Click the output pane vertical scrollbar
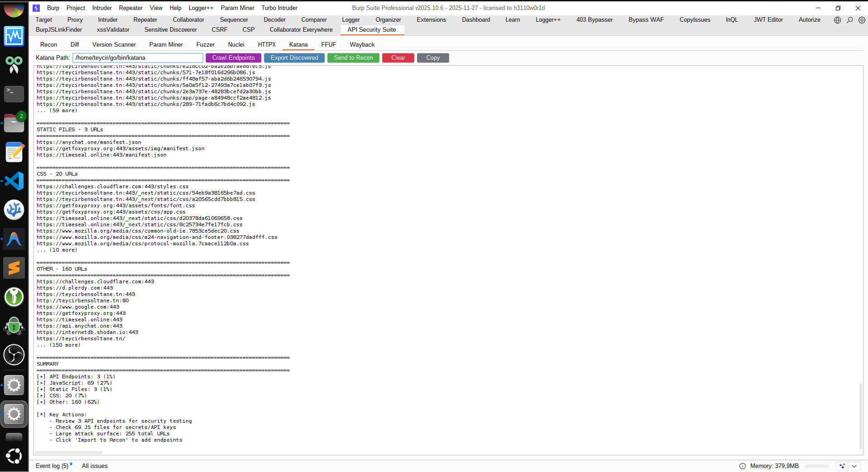 (861, 416)
